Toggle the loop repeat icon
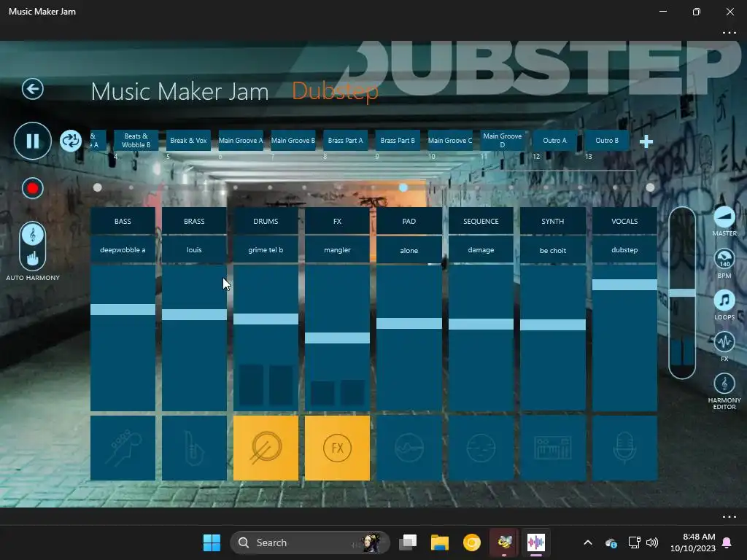This screenshot has height=560, width=747. [71, 141]
